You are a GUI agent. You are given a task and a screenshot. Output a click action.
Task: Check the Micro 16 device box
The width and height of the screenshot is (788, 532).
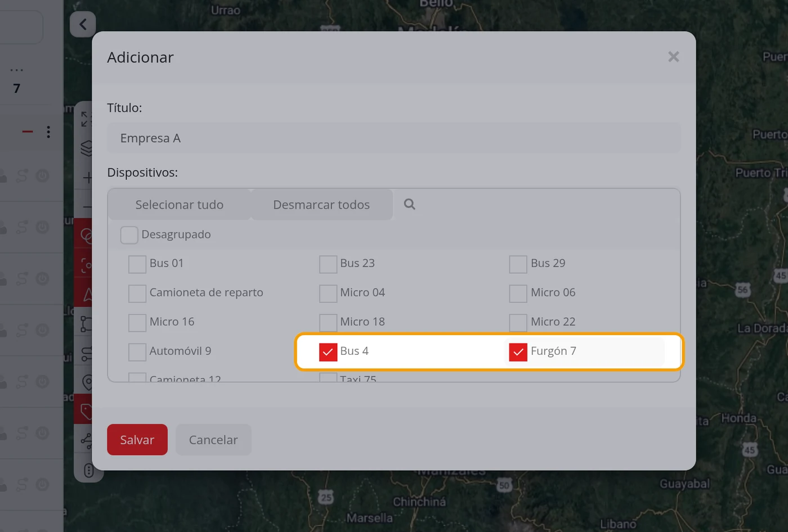pyautogui.click(x=137, y=322)
